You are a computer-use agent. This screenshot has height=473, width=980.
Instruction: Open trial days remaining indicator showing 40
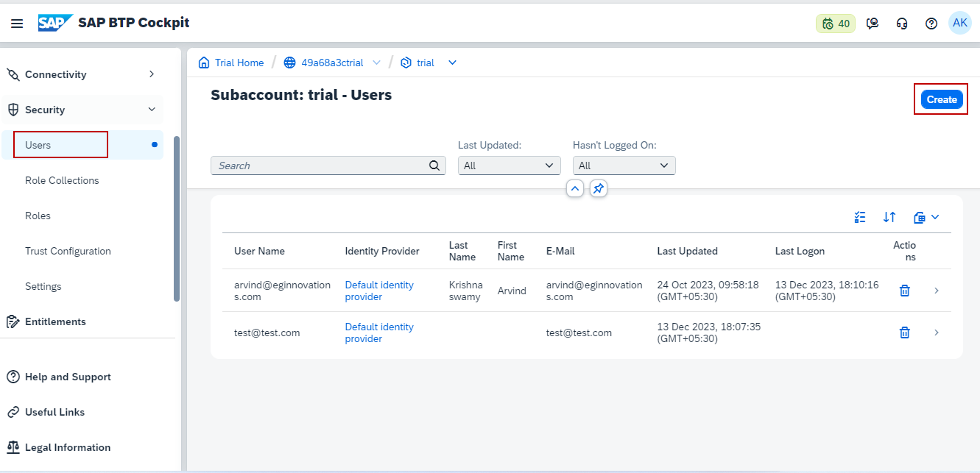(836, 24)
